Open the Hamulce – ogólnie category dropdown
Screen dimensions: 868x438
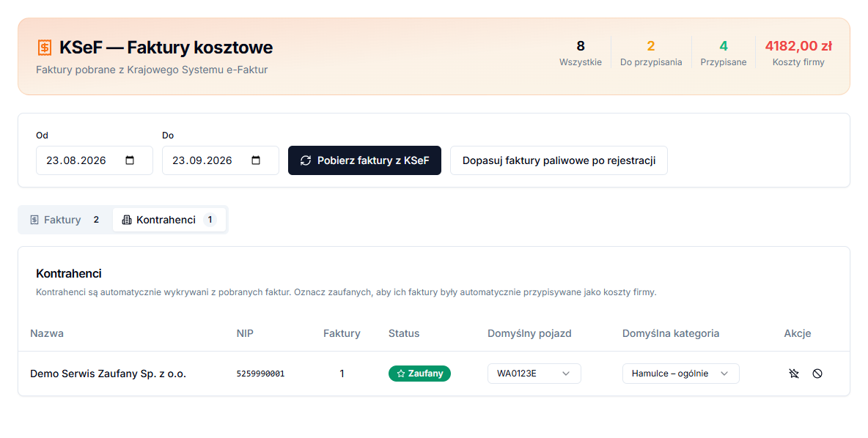(681, 374)
